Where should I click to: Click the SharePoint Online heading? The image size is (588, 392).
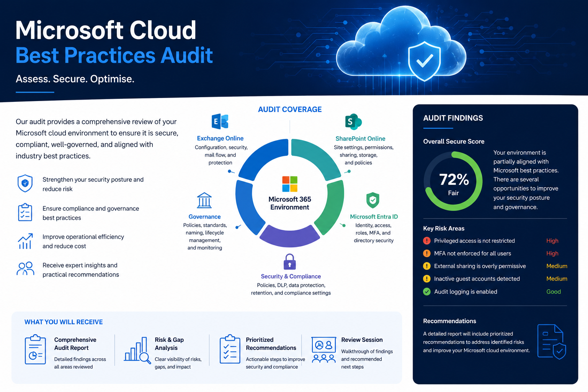tap(360, 139)
